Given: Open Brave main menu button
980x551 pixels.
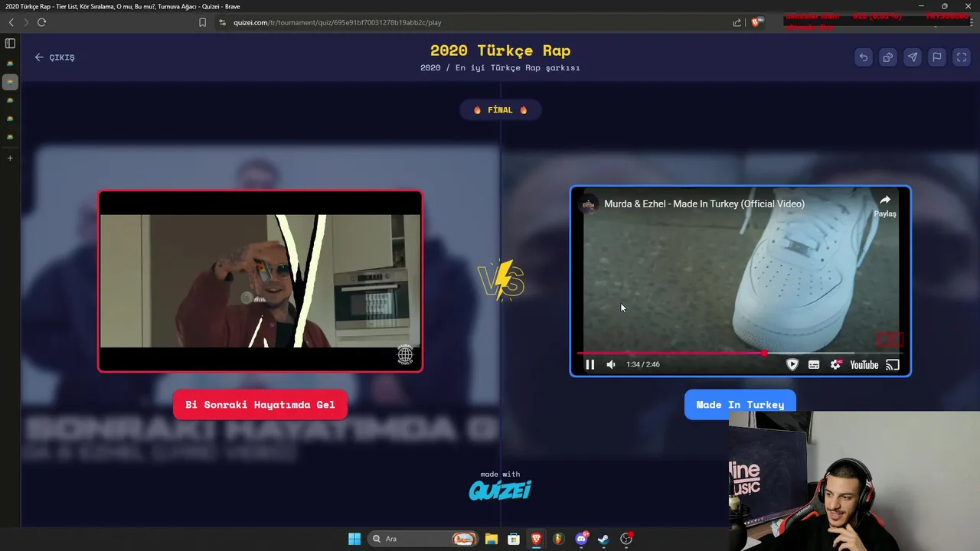Looking at the screenshot, I should point(972,22).
